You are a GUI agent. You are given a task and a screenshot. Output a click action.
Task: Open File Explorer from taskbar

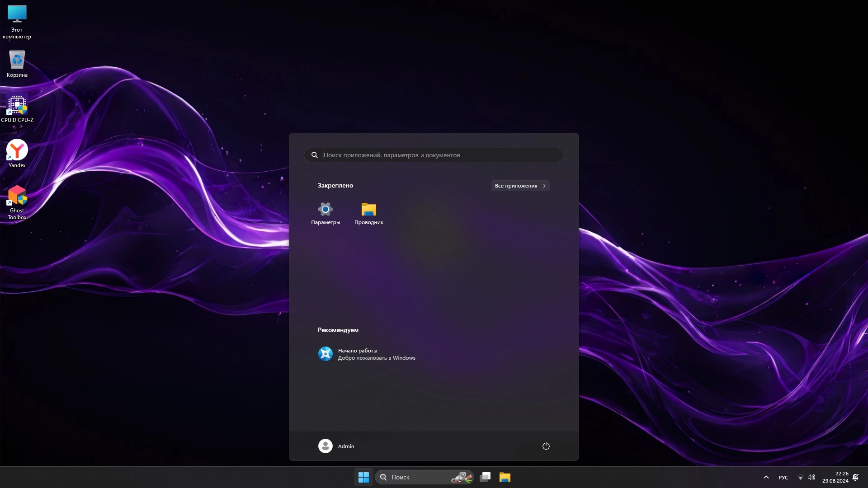pyautogui.click(x=505, y=477)
